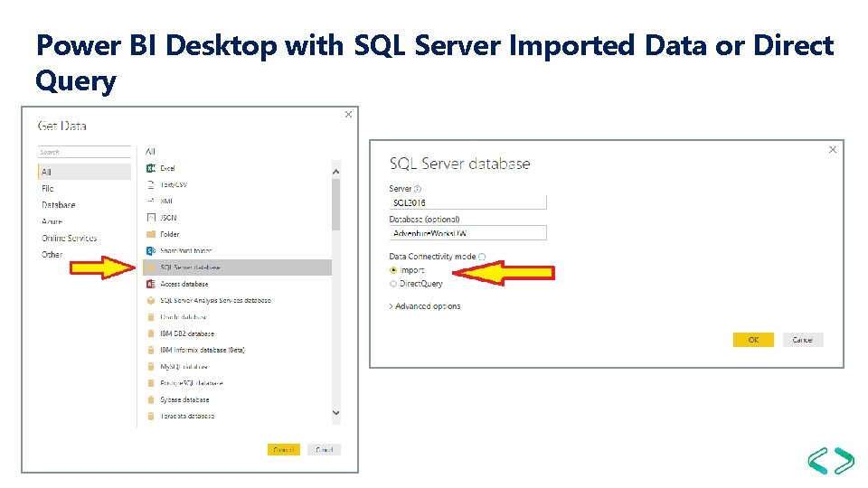
Task: Click the Sybase database icon
Action: [x=151, y=399]
